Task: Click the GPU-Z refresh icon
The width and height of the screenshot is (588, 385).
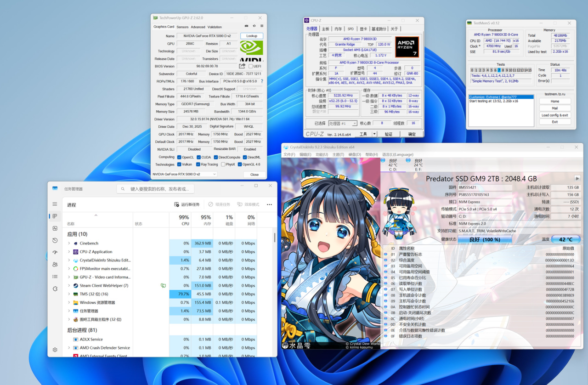Action: 254,27
